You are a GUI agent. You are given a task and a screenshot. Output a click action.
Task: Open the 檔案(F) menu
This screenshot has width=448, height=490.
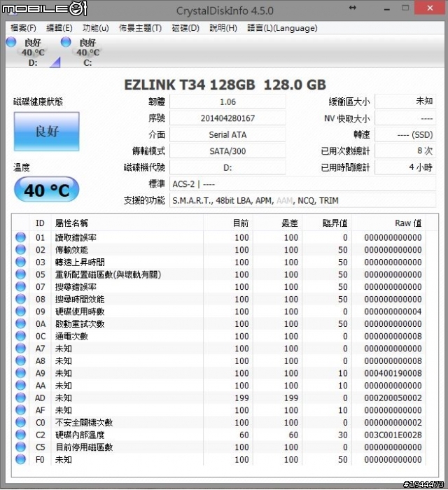(x=23, y=28)
